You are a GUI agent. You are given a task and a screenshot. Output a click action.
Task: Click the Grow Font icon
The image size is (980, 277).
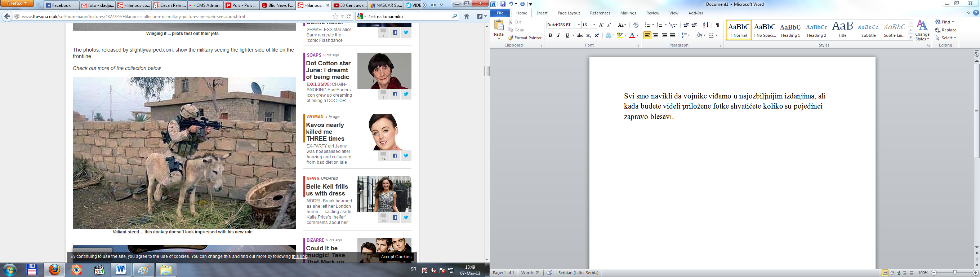(x=601, y=25)
